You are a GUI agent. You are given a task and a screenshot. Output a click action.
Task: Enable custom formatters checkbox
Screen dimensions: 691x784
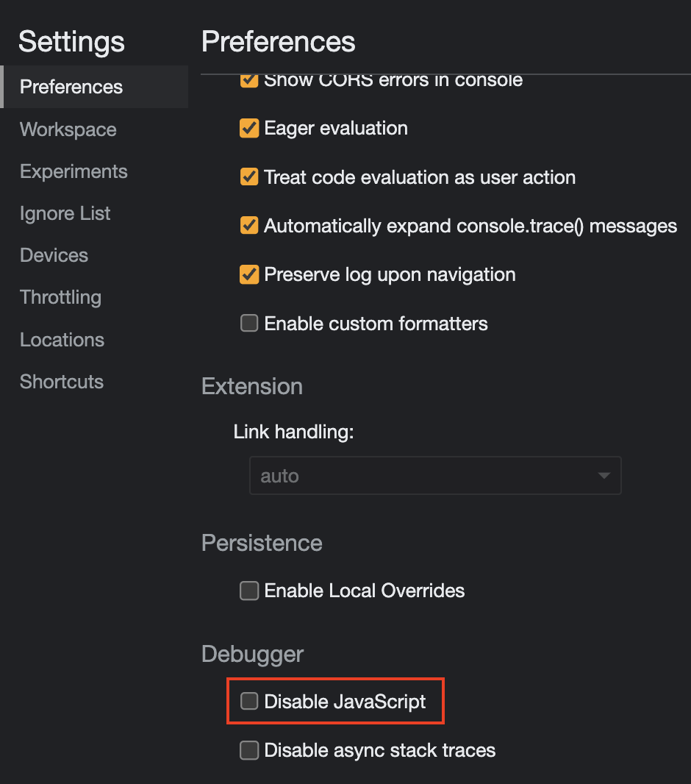click(x=248, y=323)
